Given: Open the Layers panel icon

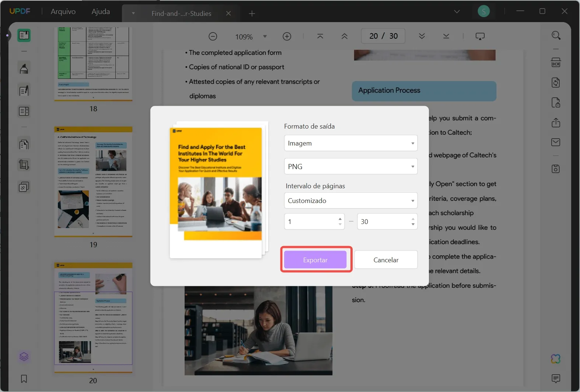Looking at the screenshot, I should click(x=24, y=357).
